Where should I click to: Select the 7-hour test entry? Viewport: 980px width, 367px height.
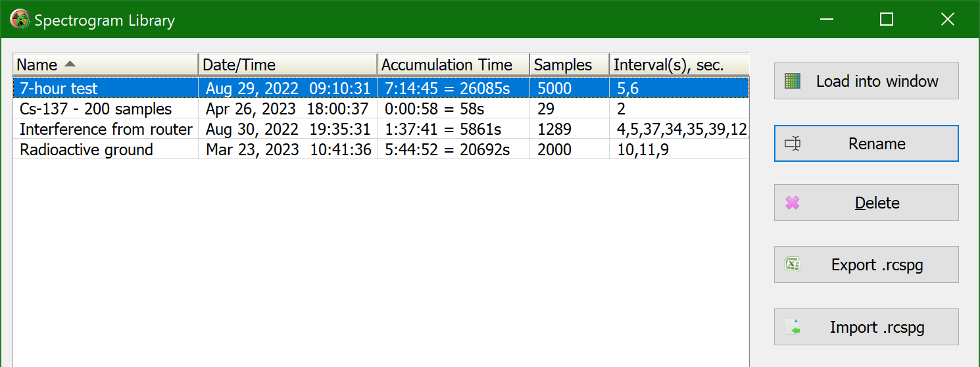pos(381,88)
